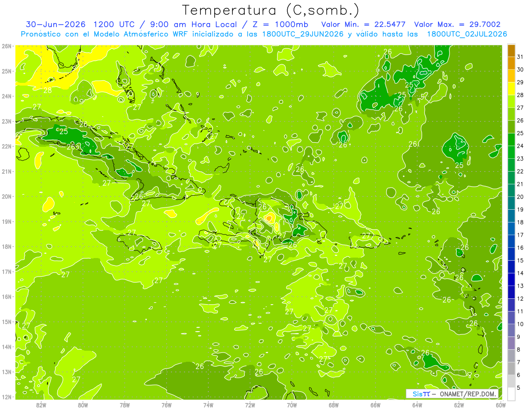Click latitude axis label '25N'
Viewport: 532px width, 411px height.
[7, 71]
